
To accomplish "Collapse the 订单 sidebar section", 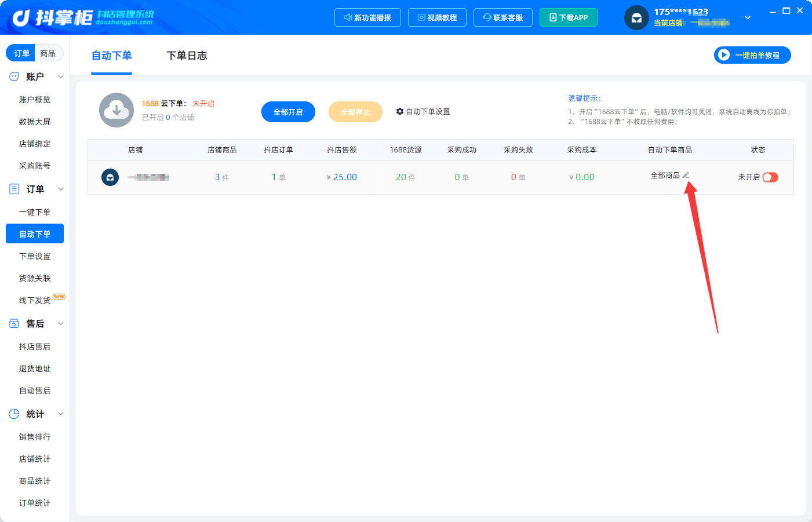I will click(x=61, y=189).
